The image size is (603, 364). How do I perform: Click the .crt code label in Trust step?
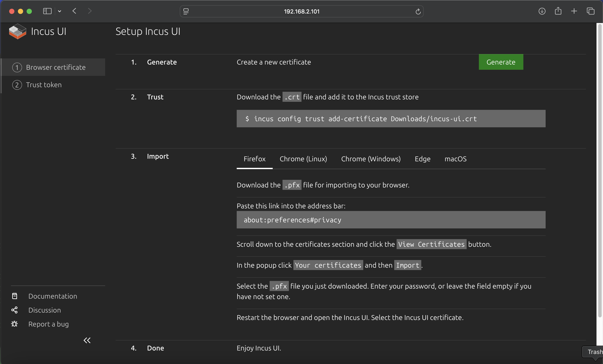coord(292,97)
